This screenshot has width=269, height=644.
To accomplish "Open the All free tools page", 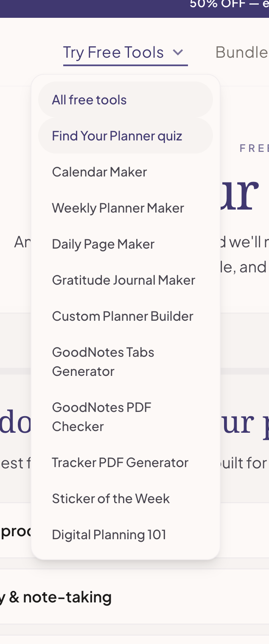I will [x=89, y=100].
